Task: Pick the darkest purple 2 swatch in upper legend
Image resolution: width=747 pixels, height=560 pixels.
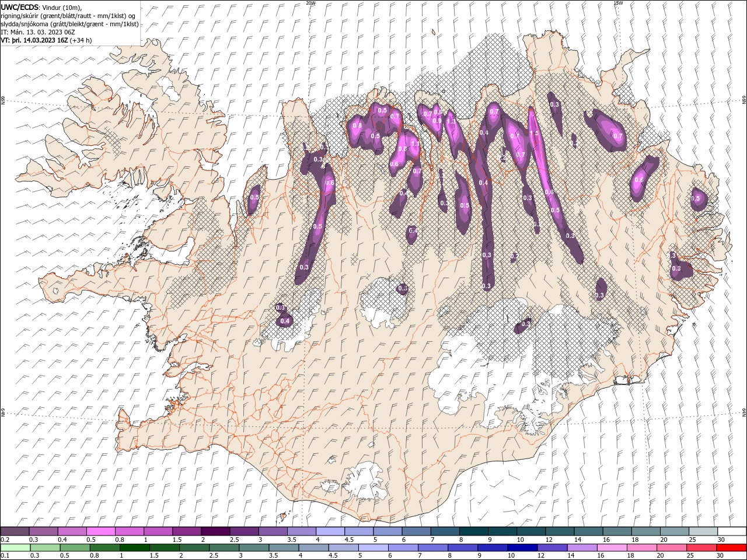Action: click(x=215, y=531)
